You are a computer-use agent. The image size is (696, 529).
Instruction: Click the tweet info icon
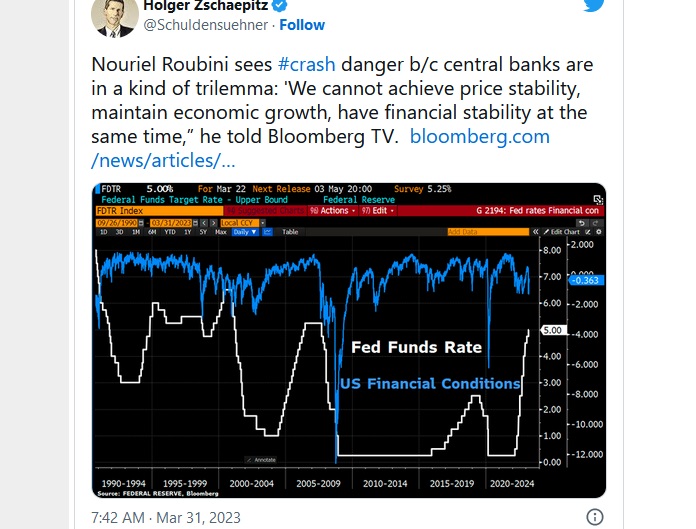coord(594,517)
